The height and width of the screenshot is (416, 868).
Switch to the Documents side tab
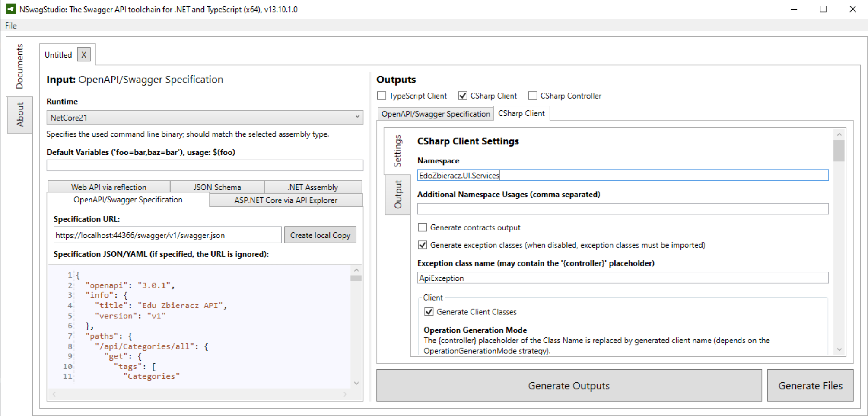19,67
